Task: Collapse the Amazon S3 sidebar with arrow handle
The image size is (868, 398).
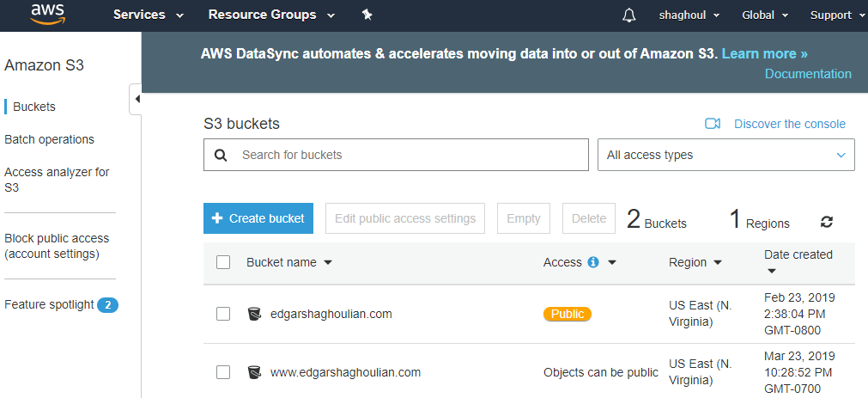Action: pyautogui.click(x=137, y=99)
